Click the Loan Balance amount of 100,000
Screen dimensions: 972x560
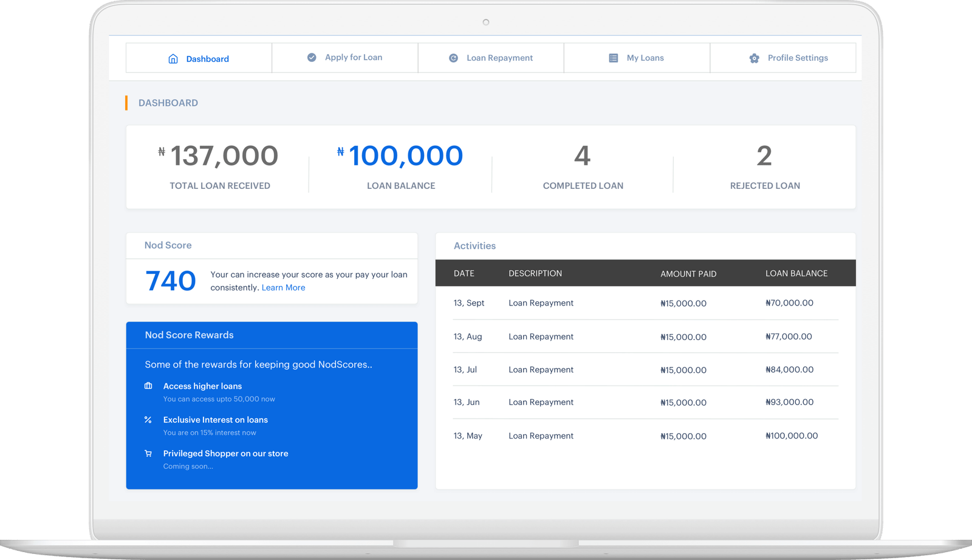(405, 156)
